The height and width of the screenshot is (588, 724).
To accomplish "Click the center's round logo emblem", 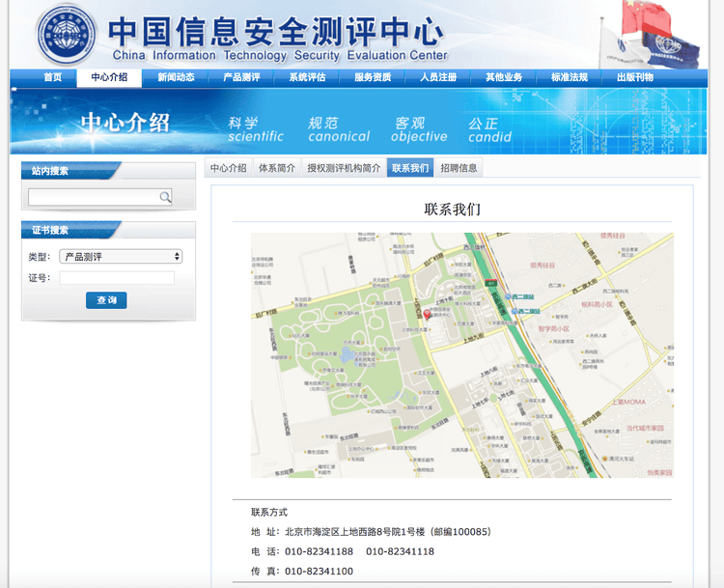I will point(67,35).
